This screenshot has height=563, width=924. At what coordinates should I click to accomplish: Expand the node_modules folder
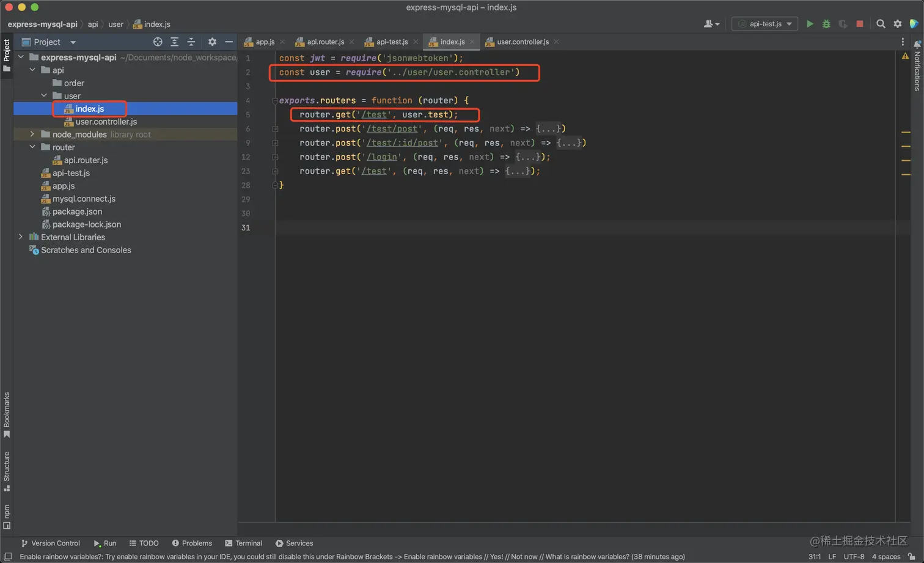coord(32,134)
